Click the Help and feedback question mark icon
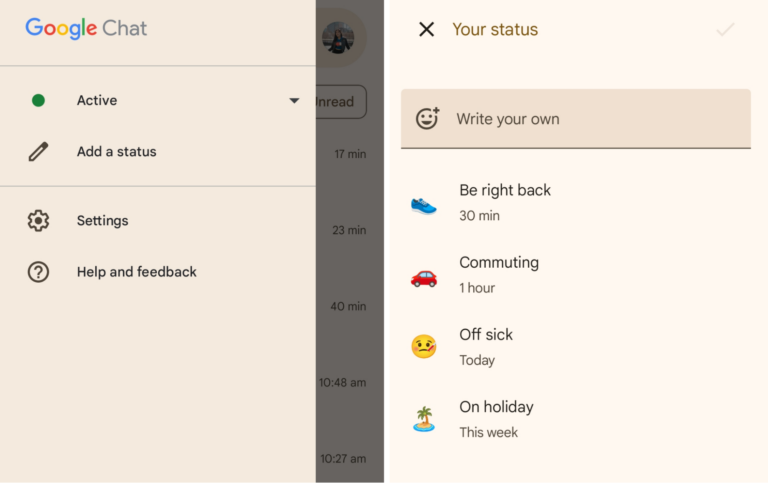This screenshot has height=483, width=768. click(38, 272)
